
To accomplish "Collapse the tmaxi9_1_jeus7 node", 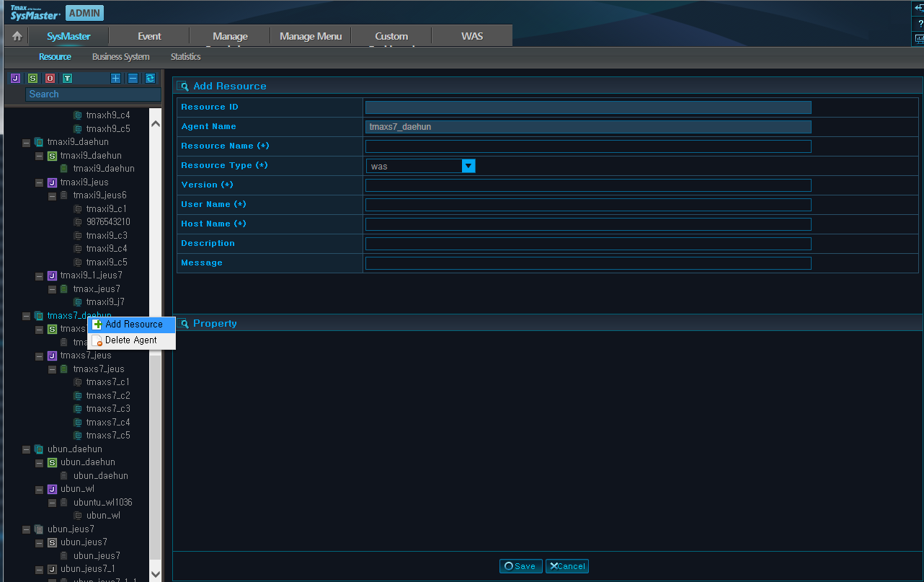I will pos(39,275).
